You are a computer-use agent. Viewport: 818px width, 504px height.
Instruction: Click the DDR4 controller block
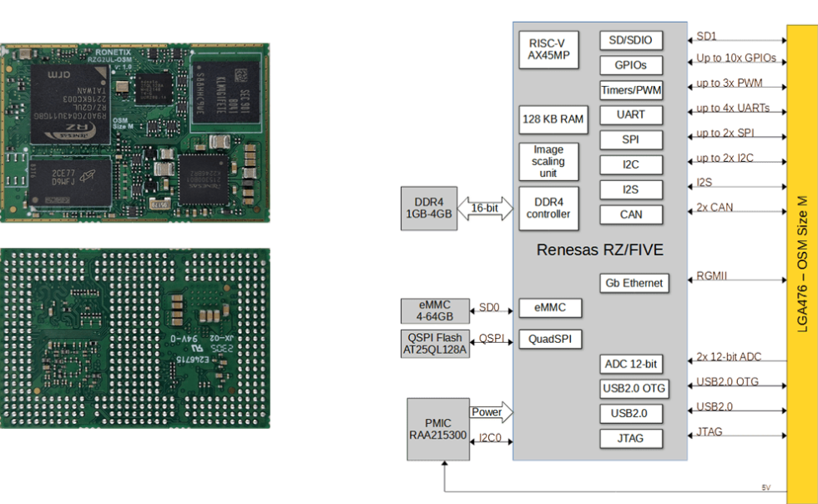click(549, 208)
